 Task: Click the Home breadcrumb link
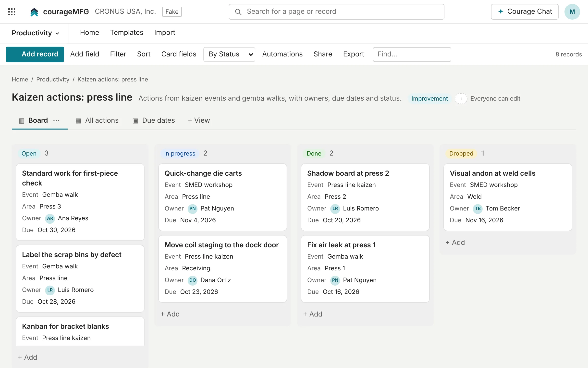(x=20, y=79)
